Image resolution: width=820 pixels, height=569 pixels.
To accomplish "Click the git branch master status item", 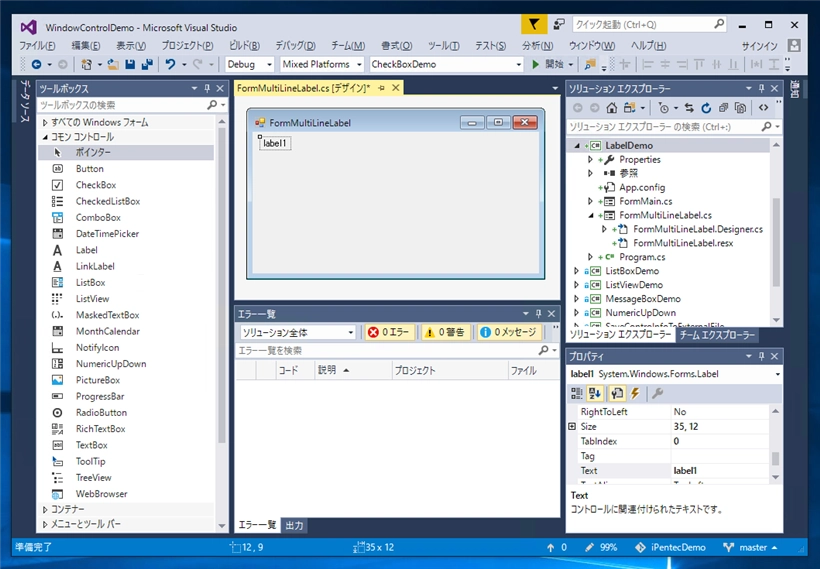I will (751, 548).
